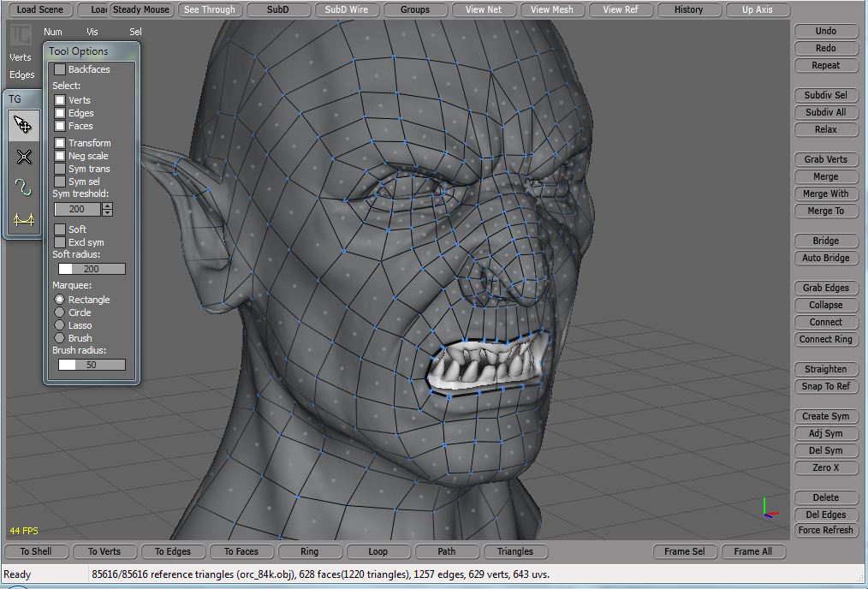
Task: Click the Sym threshold value field
Action: point(77,209)
